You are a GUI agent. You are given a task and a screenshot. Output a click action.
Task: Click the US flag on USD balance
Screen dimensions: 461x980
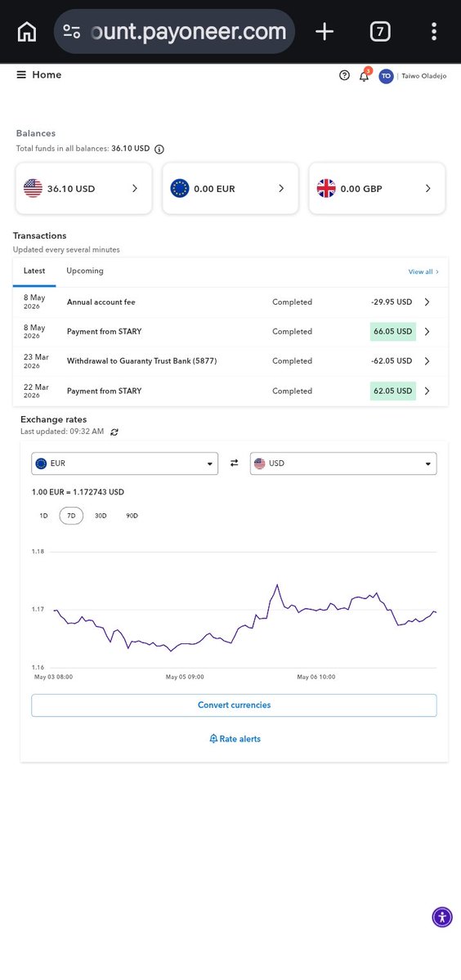point(34,188)
